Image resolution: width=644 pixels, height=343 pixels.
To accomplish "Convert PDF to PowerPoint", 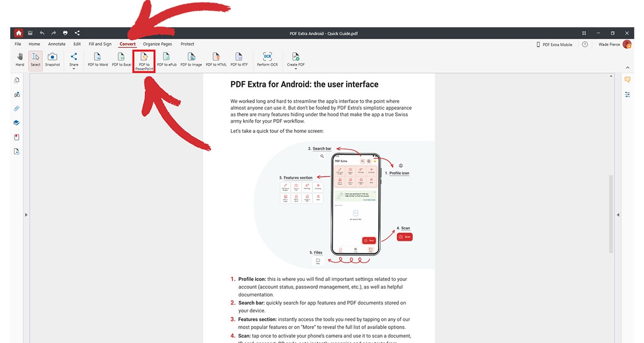I will 144,62.
